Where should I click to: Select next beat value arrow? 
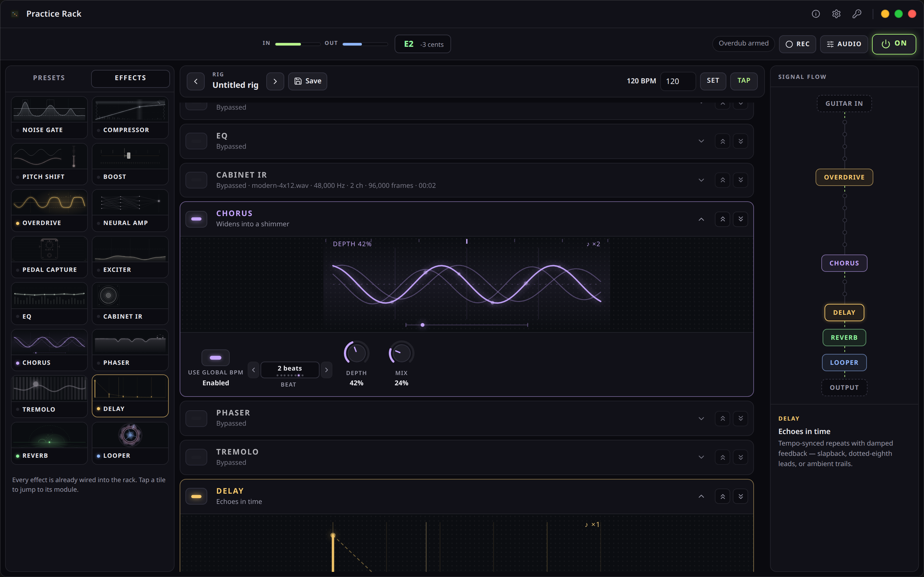point(327,370)
